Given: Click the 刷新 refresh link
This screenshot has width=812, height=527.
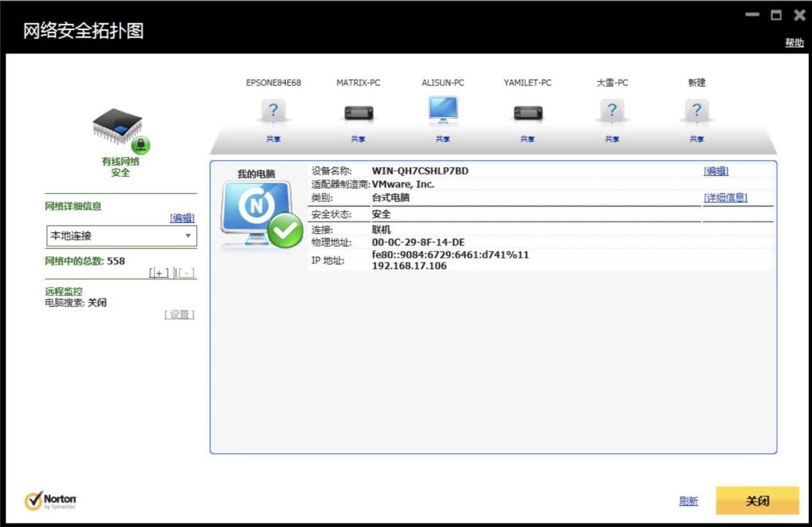Looking at the screenshot, I should pyautogui.click(x=688, y=501).
